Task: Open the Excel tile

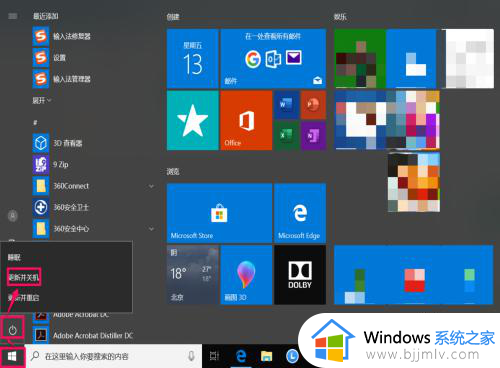Action: tap(286, 135)
